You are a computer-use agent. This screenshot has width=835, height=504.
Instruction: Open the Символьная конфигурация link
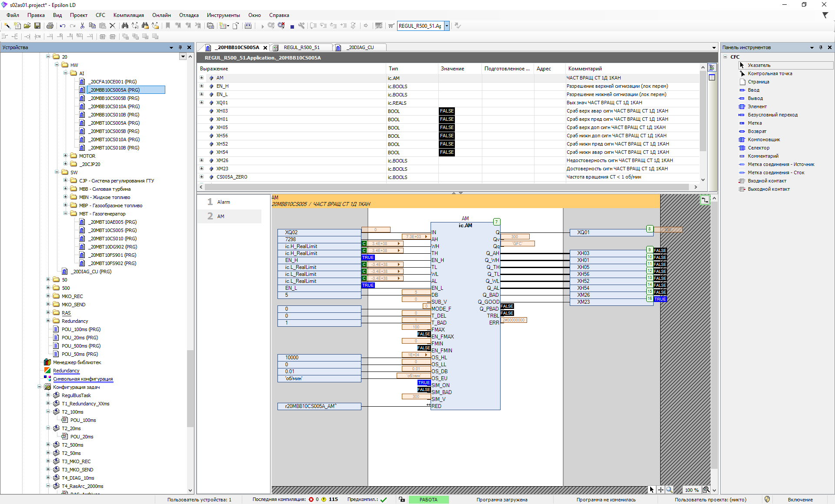coord(83,379)
